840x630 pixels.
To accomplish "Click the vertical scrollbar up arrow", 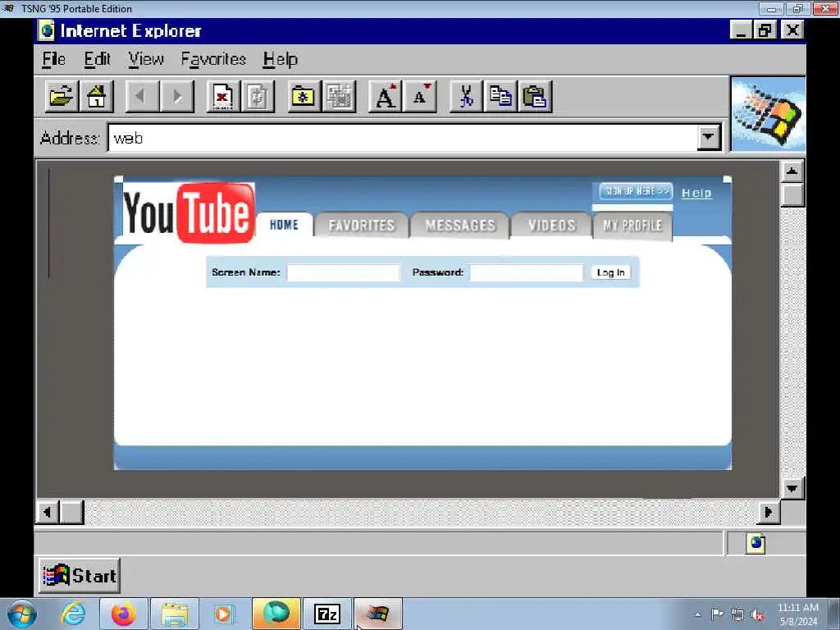I will (792, 171).
